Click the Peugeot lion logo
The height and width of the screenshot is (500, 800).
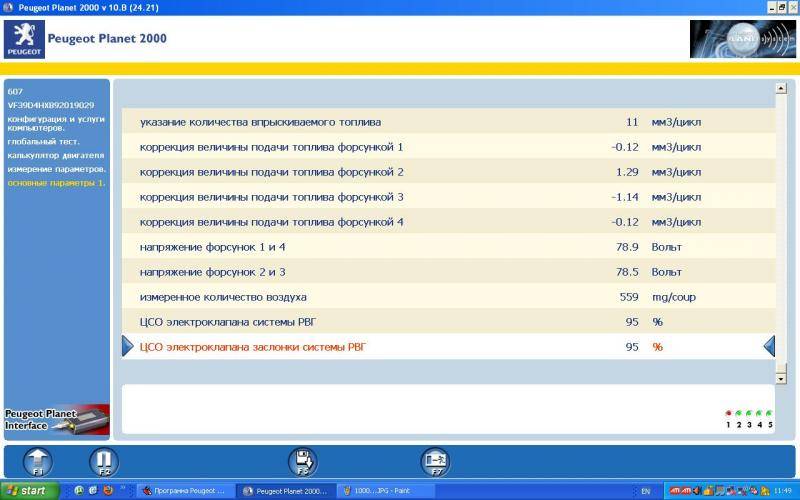(25, 39)
